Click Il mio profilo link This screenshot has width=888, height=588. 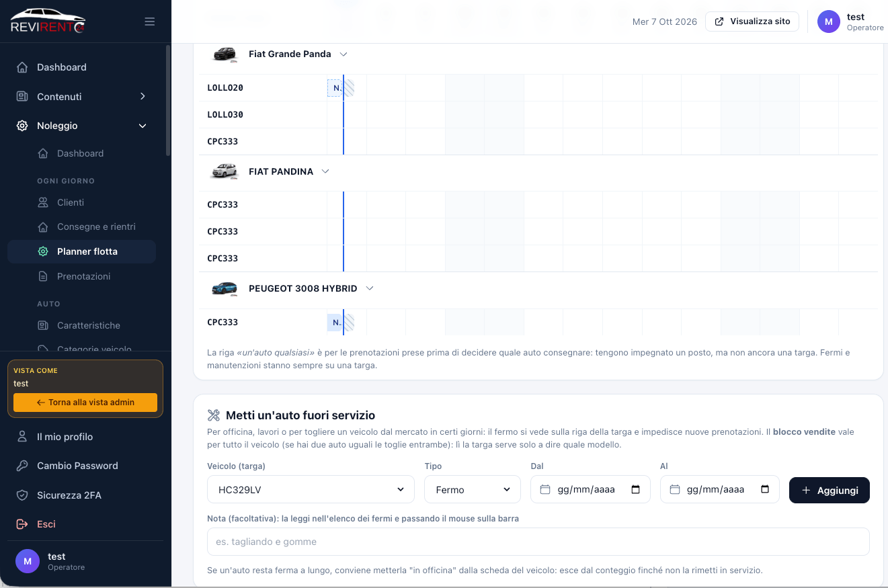point(65,437)
